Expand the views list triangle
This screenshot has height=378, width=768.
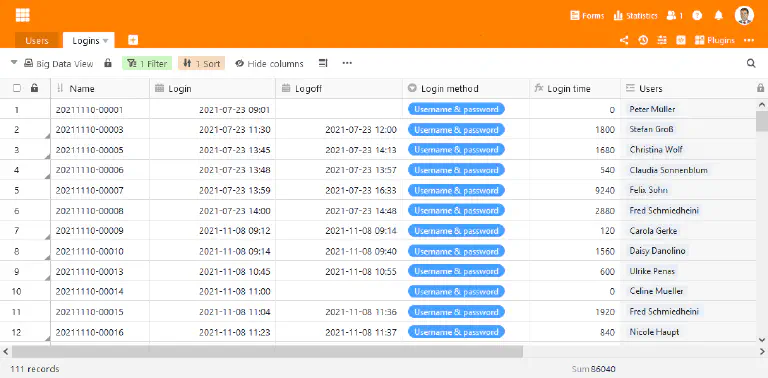click(14, 63)
